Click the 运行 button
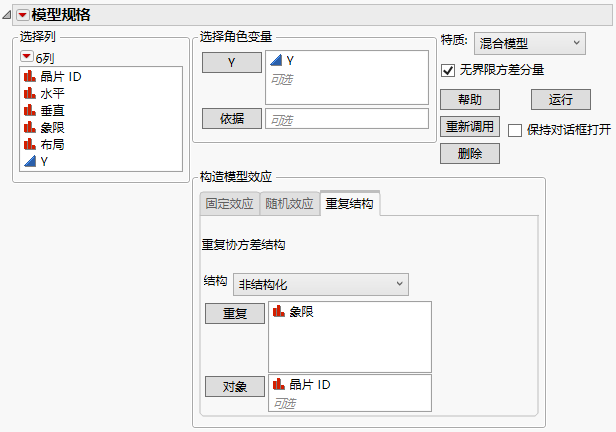The height and width of the screenshot is (432, 616). [x=560, y=100]
